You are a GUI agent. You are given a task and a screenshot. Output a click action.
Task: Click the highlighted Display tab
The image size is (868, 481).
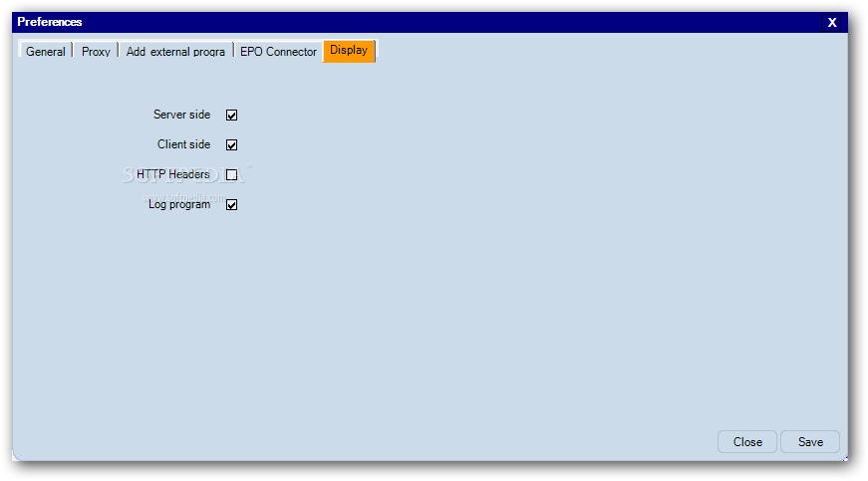349,51
